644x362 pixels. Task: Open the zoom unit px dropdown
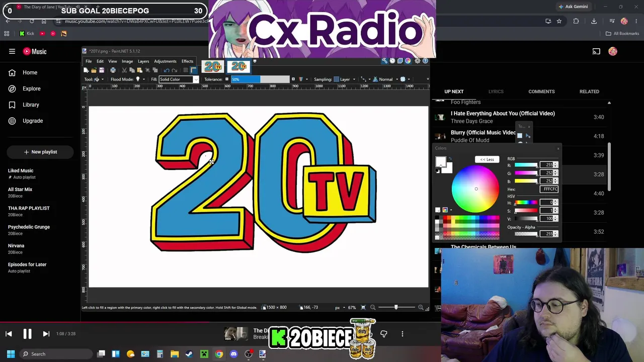click(340, 308)
